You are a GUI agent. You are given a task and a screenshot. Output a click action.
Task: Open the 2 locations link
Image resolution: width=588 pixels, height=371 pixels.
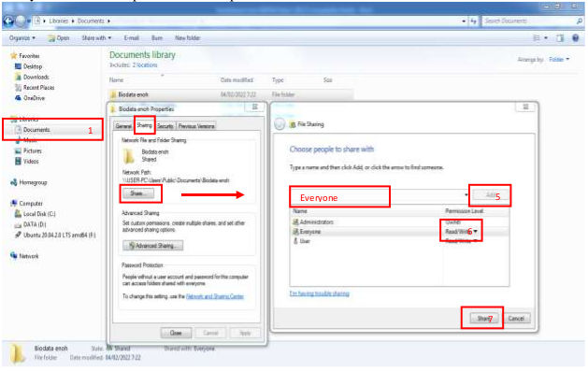pos(145,65)
